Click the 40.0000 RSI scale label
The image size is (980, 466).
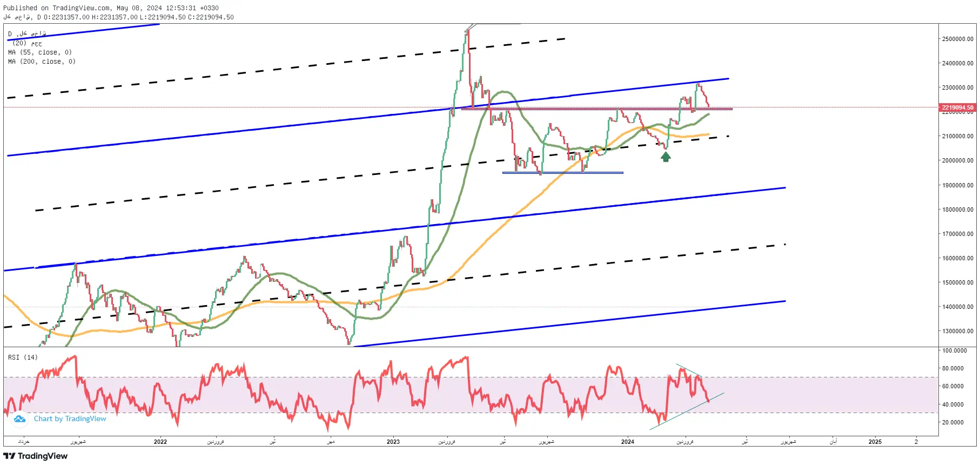(x=953, y=404)
